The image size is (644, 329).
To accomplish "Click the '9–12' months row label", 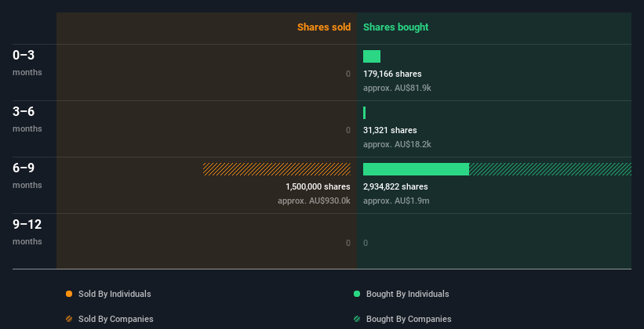I will click(x=27, y=224).
